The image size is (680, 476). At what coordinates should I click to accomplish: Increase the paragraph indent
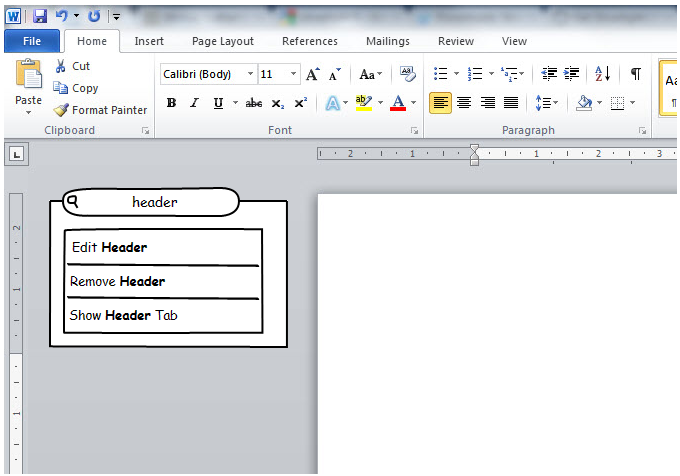(x=572, y=74)
